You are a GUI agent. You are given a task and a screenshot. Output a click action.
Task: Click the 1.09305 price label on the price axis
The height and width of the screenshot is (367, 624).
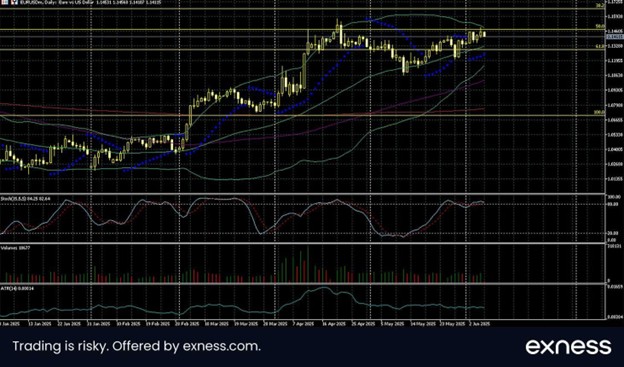click(x=615, y=90)
